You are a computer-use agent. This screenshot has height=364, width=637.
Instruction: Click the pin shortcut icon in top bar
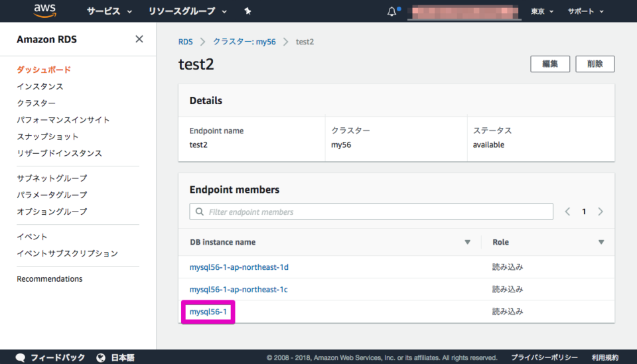coord(248,11)
